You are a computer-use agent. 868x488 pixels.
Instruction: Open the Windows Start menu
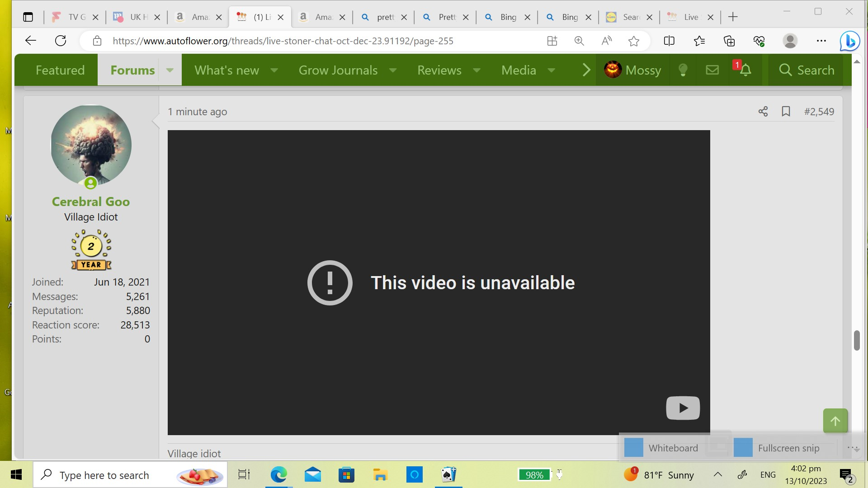[x=16, y=475]
